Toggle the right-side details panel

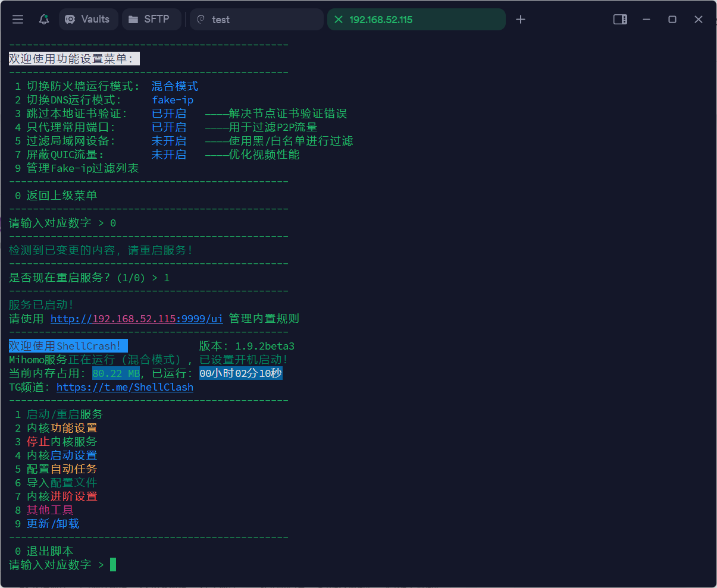(x=619, y=19)
